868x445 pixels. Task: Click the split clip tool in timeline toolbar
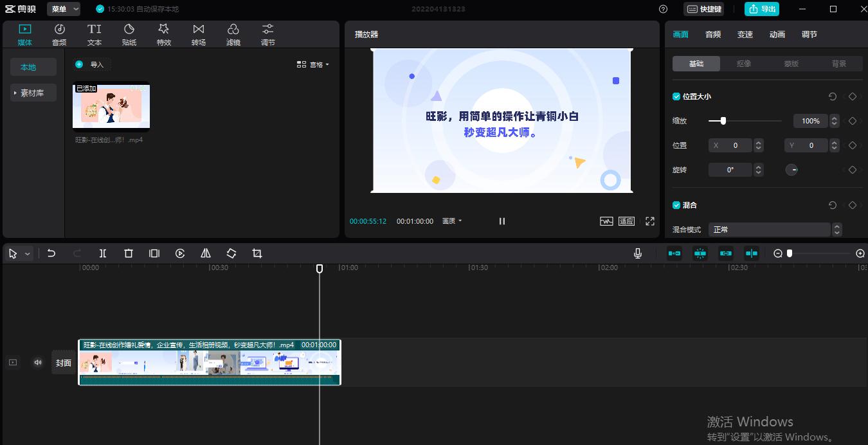click(103, 253)
